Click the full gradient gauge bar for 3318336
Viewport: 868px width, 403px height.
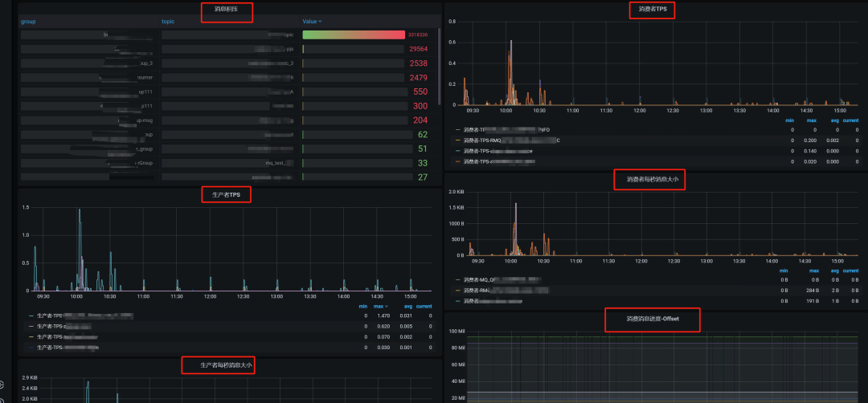[x=354, y=35]
